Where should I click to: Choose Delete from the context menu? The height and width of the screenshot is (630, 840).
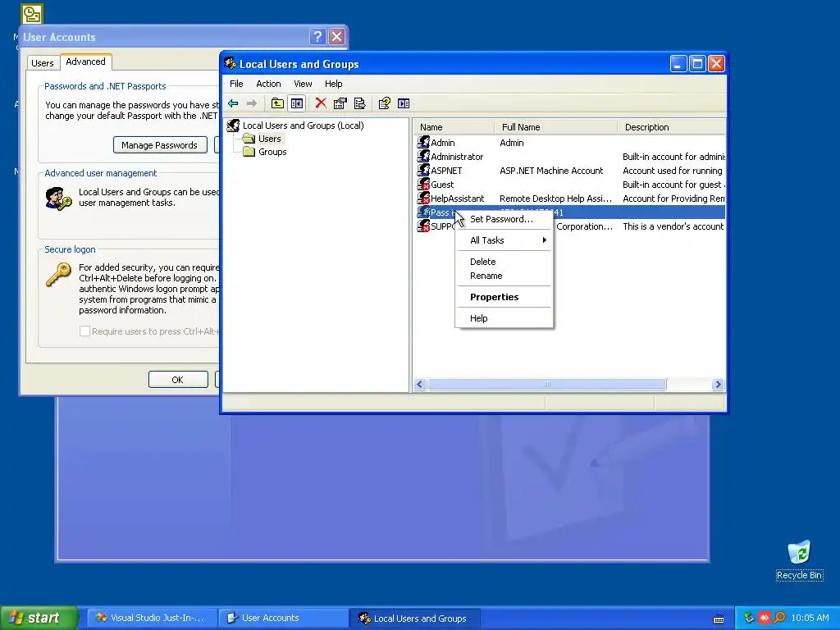[482, 262]
